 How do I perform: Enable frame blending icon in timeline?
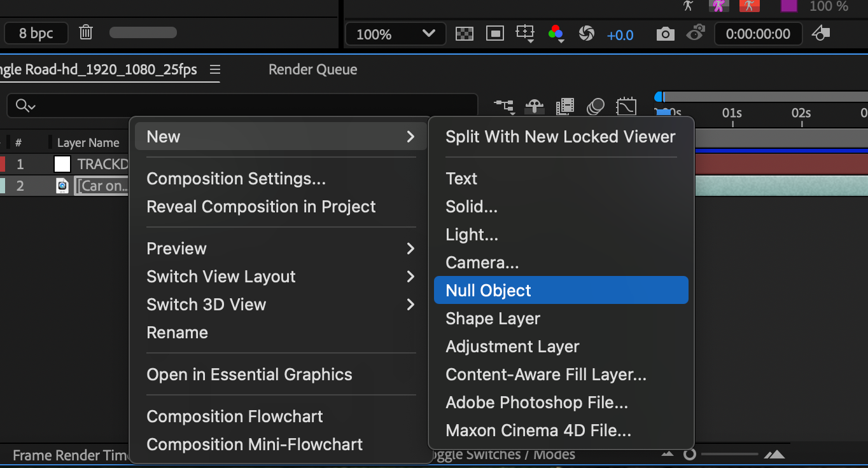click(x=564, y=106)
